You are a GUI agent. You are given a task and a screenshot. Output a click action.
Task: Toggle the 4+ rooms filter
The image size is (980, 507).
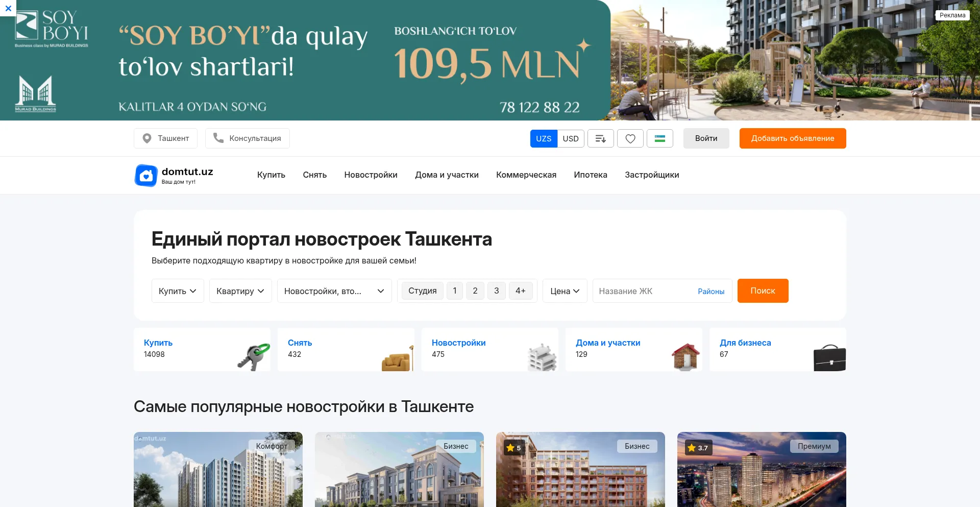(x=520, y=291)
